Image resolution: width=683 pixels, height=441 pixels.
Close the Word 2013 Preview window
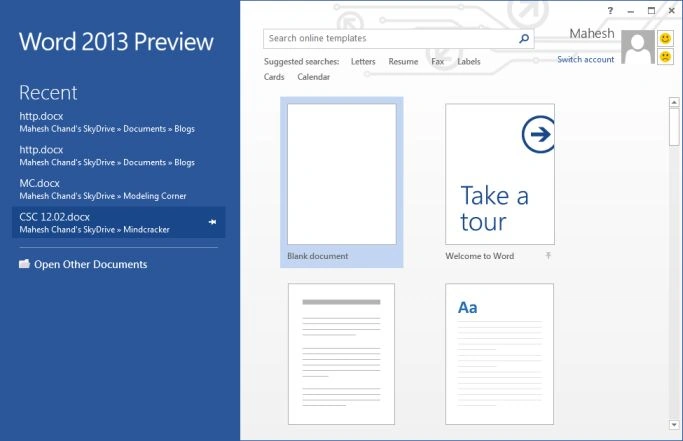672,11
